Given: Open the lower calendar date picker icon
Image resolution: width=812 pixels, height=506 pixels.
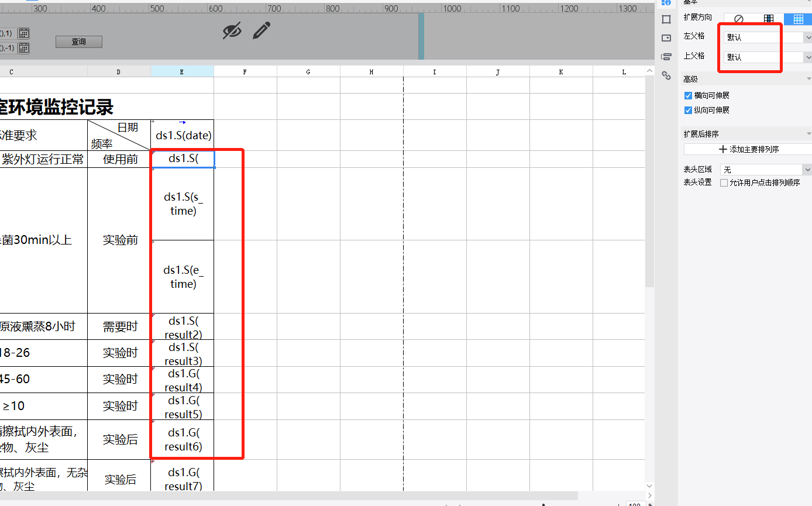Looking at the screenshot, I should coord(24,48).
